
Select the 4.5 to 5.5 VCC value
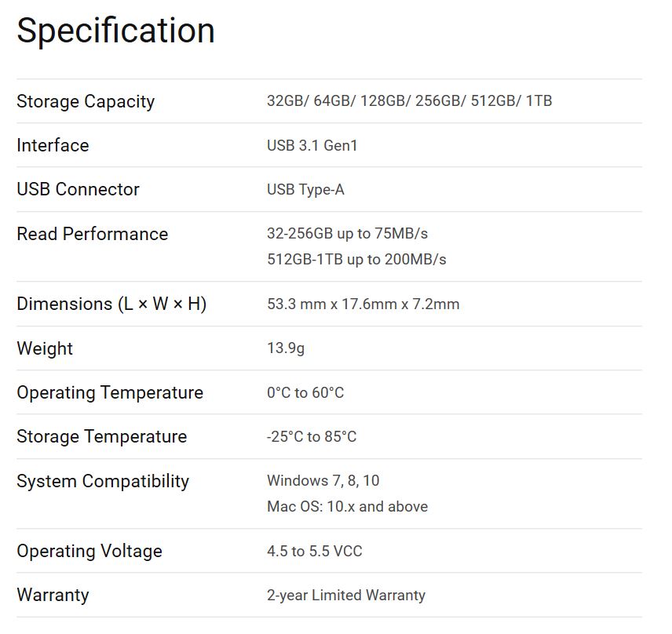[314, 552]
